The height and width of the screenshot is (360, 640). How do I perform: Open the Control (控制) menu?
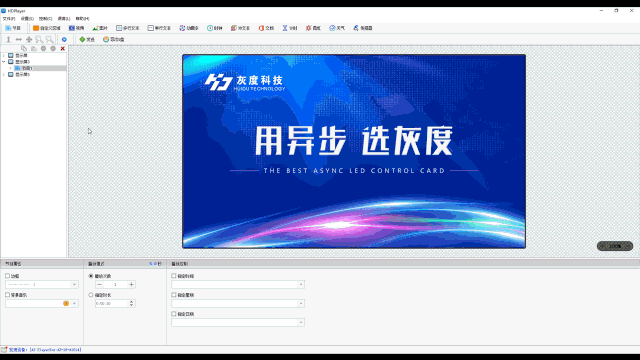pos(46,18)
